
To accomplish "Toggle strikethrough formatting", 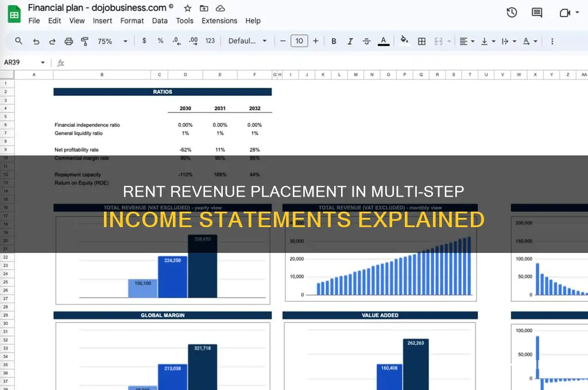I will (367, 41).
